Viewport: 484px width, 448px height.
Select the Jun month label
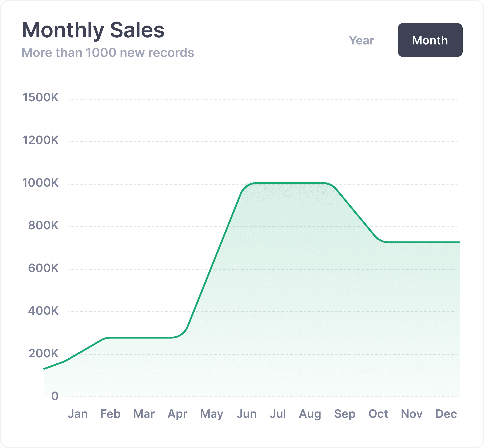point(246,414)
